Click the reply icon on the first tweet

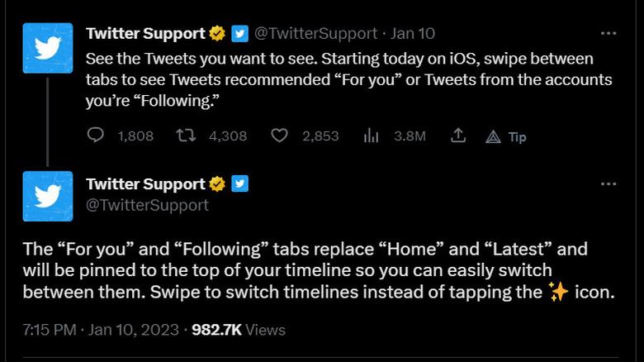[x=94, y=136]
